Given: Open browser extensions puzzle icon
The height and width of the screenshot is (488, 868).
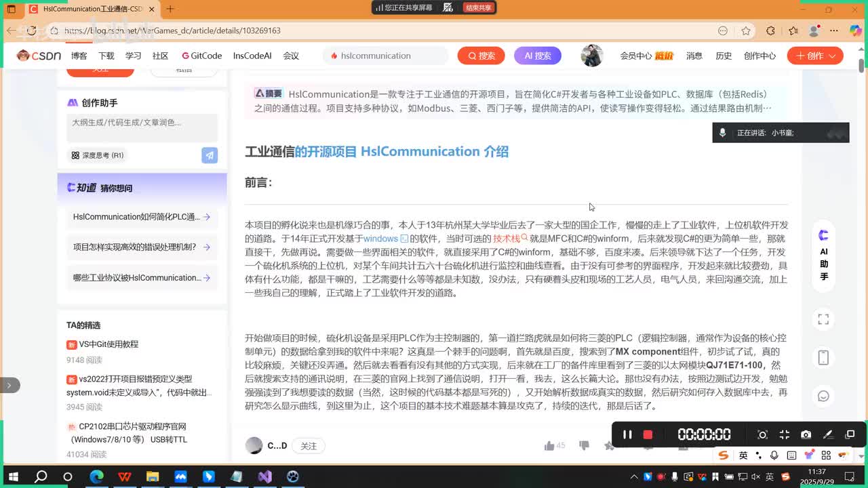Looking at the screenshot, I should pos(770,30).
